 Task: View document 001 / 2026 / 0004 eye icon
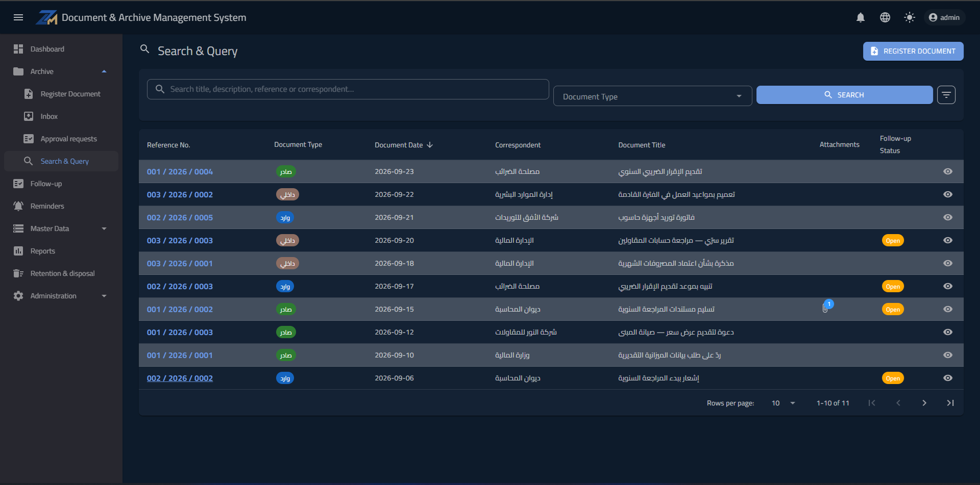click(948, 171)
